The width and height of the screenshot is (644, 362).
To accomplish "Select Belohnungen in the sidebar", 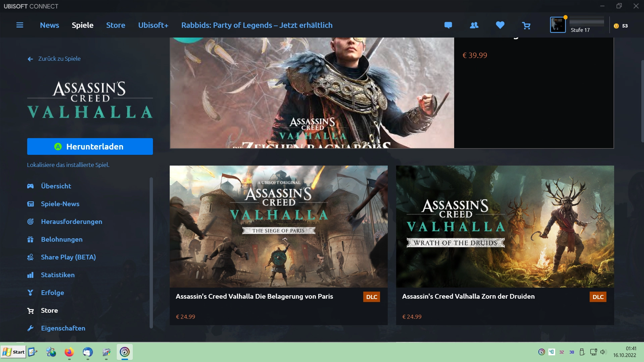I will 62,239.
